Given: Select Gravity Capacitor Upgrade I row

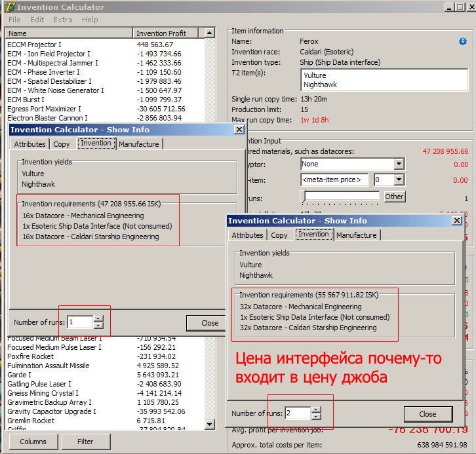Looking at the screenshot, I should 105,411.
